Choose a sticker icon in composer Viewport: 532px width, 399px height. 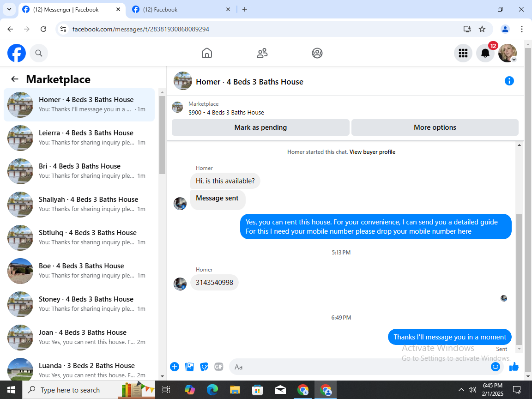pos(204,367)
